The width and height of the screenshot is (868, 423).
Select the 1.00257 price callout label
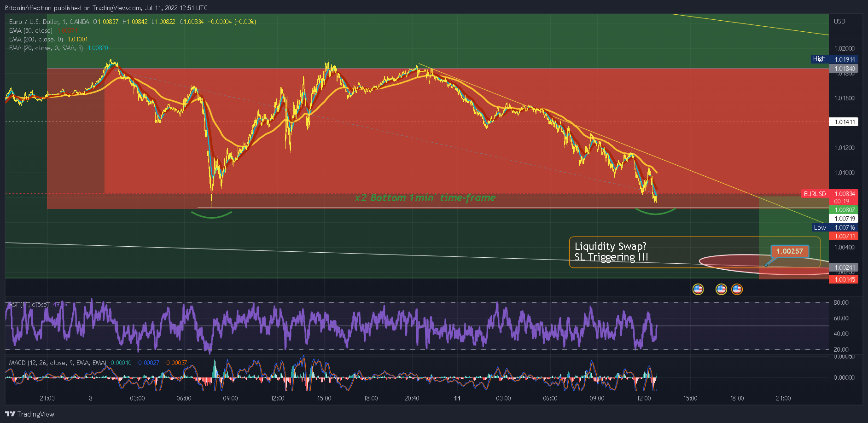(x=790, y=251)
